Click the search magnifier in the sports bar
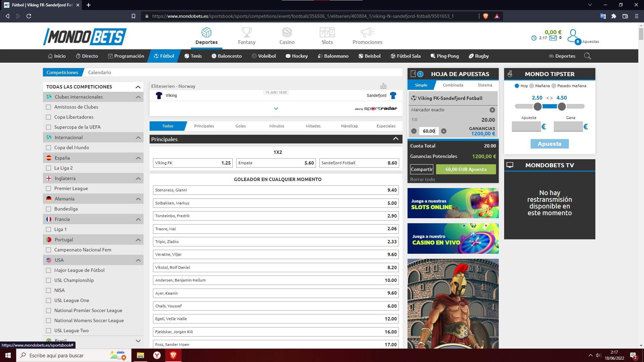 [587, 56]
